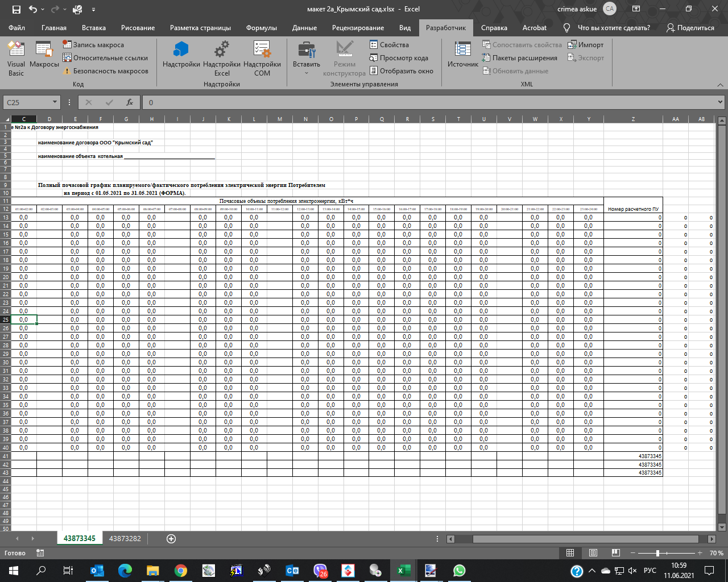Switch to sheet 43873282
Screen dimensions: 728x582
coord(125,538)
